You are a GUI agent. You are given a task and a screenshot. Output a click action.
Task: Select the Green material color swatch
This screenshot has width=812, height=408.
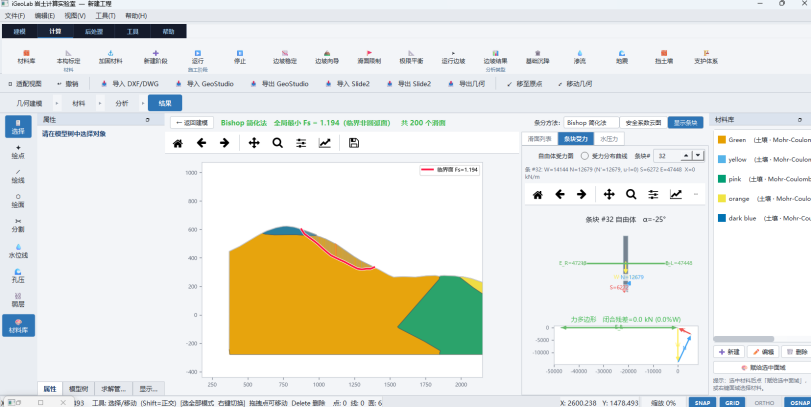click(x=722, y=139)
